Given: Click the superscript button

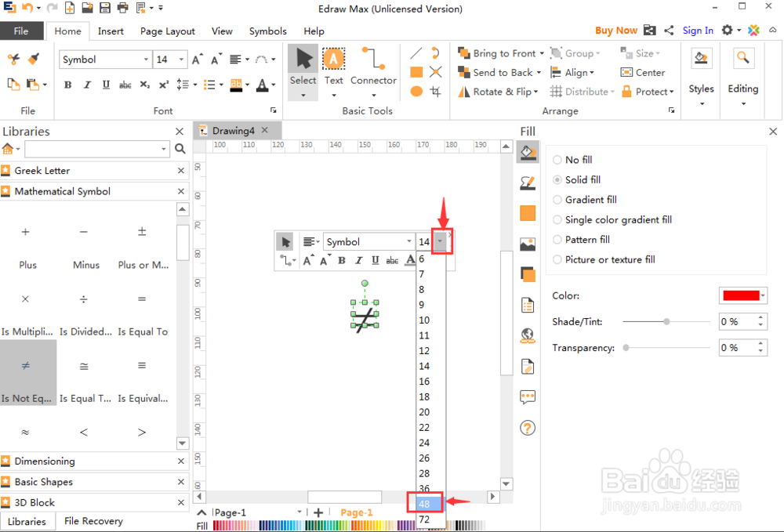Looking at the screenshot, I should [x=164, y=85].
